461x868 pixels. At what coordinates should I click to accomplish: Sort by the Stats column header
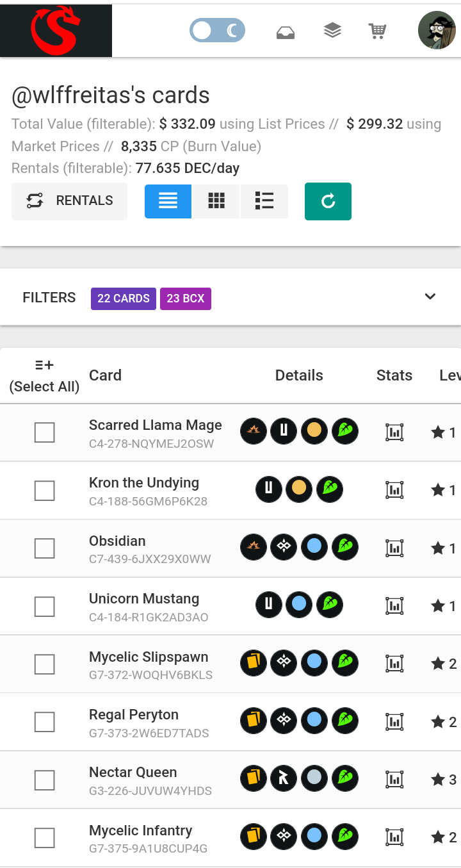[394, 375]
